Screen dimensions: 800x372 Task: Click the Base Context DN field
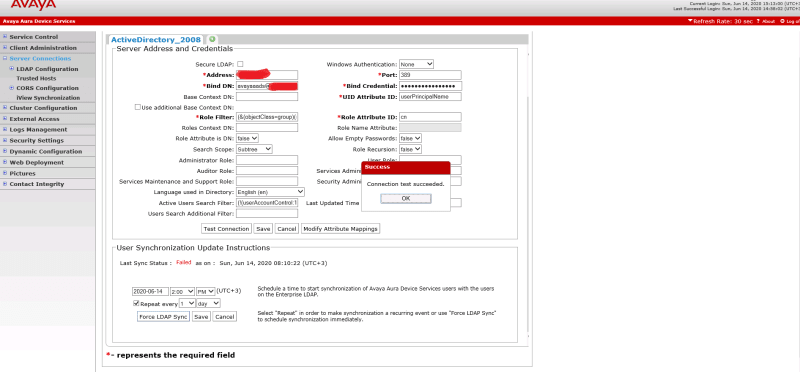[x=267, y=96]
